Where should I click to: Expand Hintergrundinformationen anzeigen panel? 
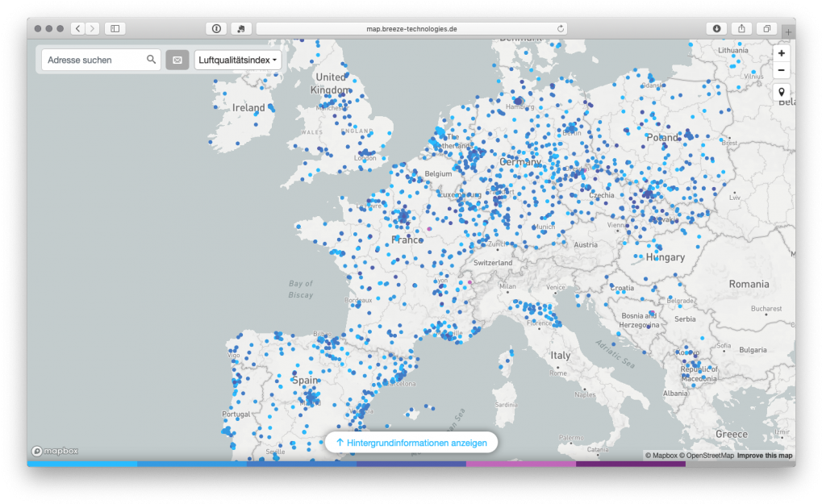411,443
